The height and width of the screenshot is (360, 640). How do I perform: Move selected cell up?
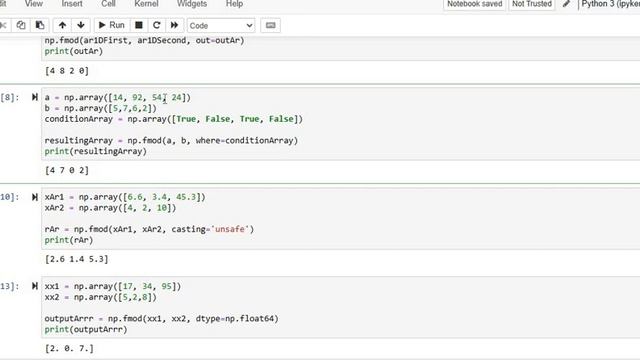click(62, 25)
